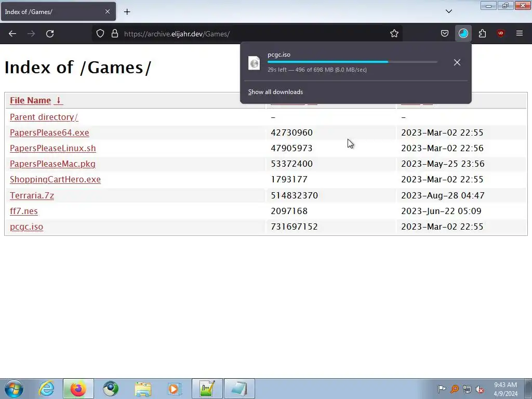Screen dimensions: 532x399
Task: Download ShoppingCartHero.exe
Action: (55, 179)
